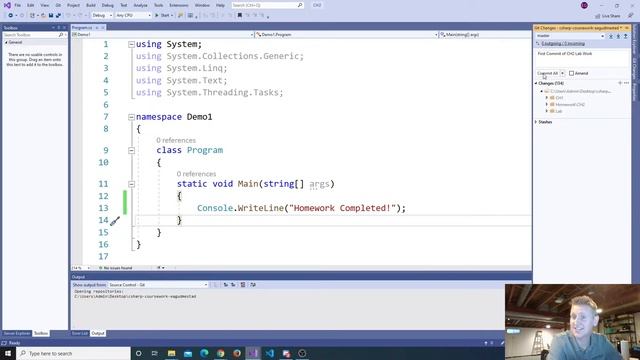Image resolution: width=640 pixels, height=360 pixels.
Task: Open the Git menu
Action: [x=58, y=5]
